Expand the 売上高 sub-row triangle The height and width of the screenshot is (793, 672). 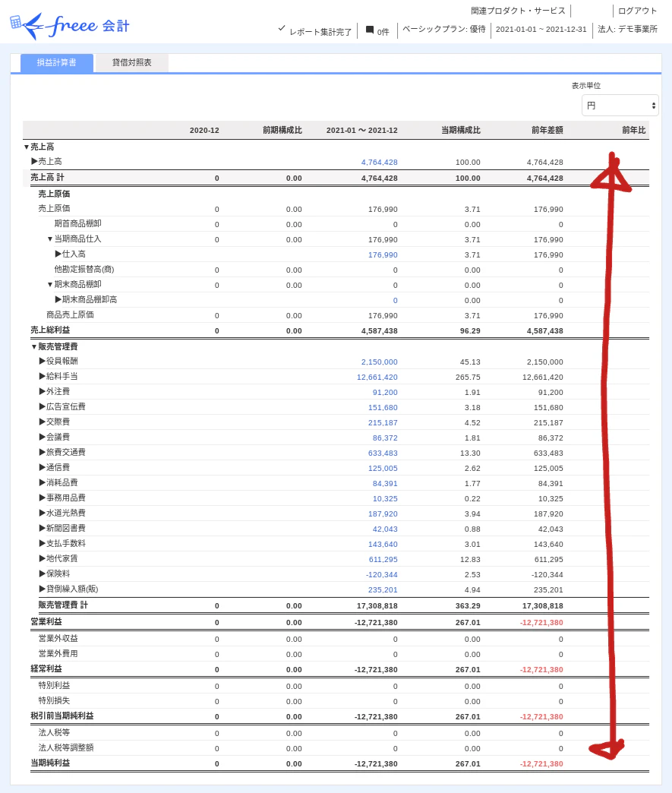34,161
